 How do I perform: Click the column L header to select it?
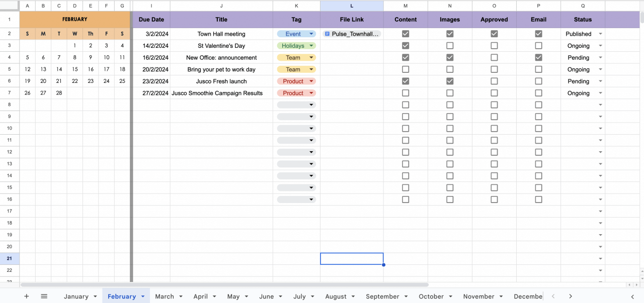point(352,6)
